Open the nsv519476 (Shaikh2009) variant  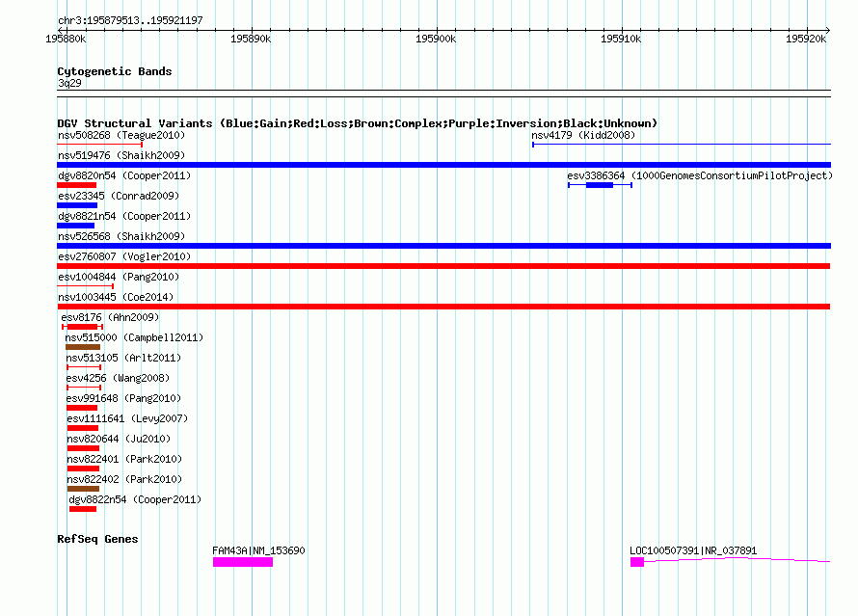click(121, 155)
